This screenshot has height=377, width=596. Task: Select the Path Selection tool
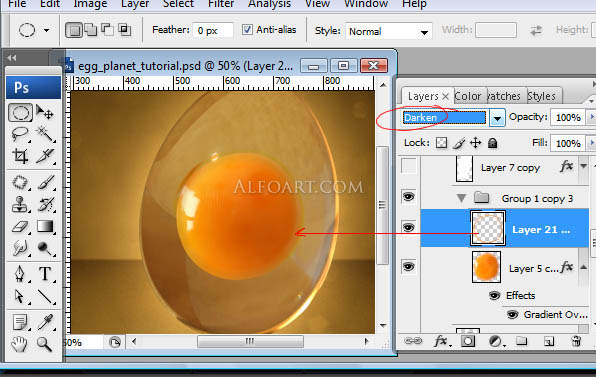pos(20,296)
